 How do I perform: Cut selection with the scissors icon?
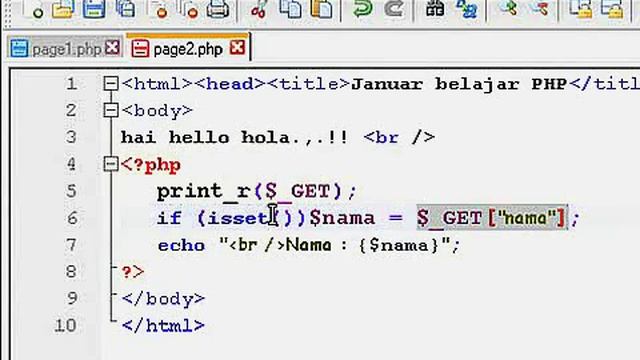pyautogui.click(x=259, y=8)
